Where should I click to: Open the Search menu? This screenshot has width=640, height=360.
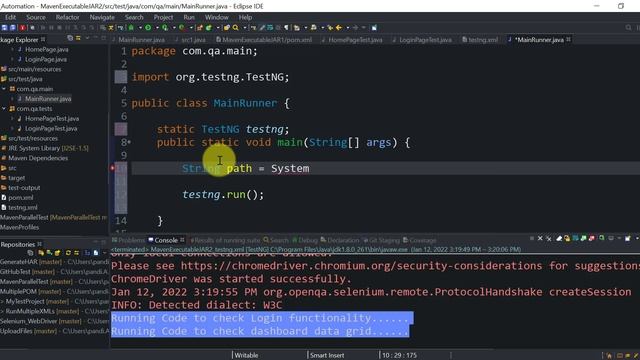134,17
